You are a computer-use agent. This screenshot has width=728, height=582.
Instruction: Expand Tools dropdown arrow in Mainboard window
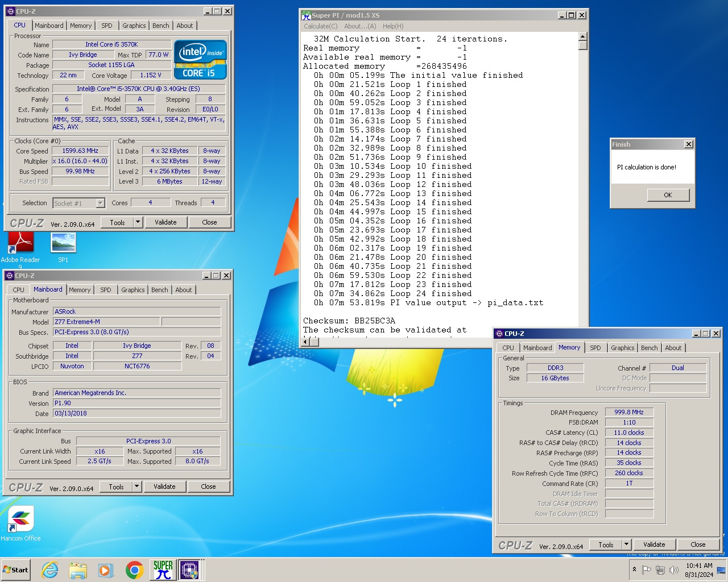[x=136, y=487]
